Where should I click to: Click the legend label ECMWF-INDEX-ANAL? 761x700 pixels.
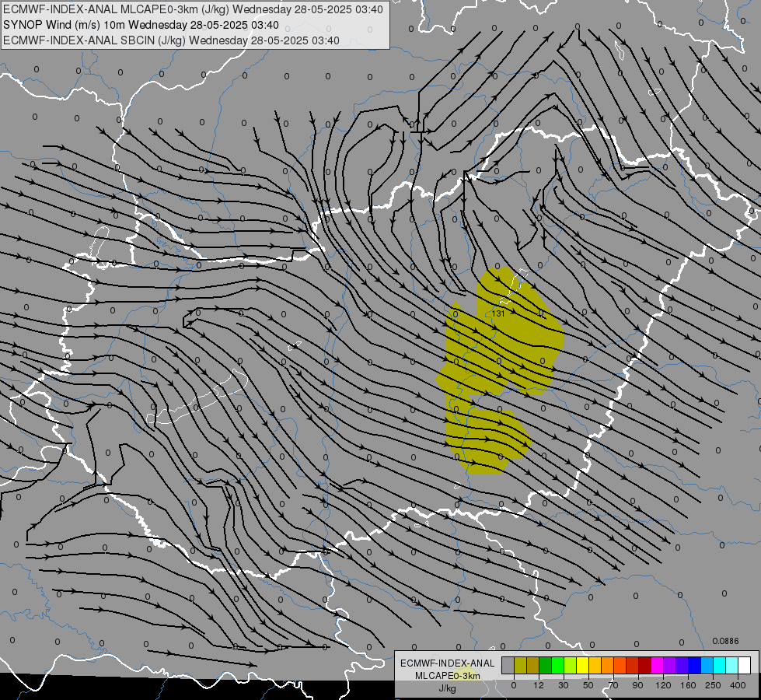coord(448,663)
